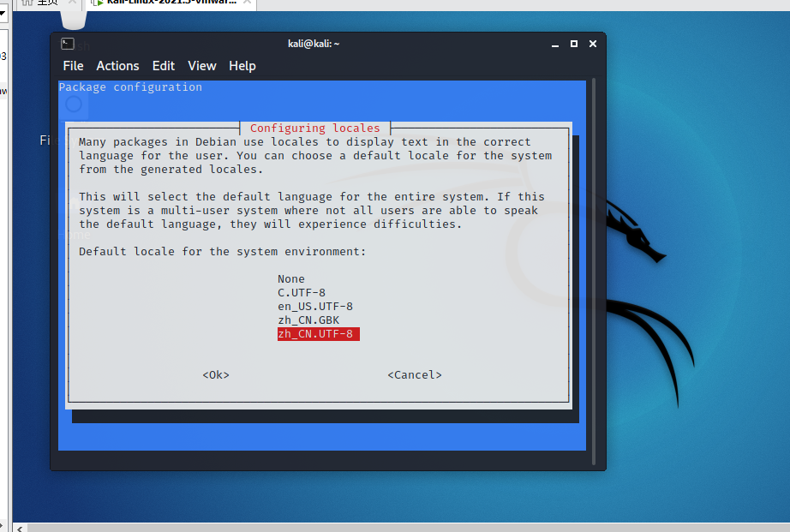
Task: Open the Edit menu
Action: (164, 66)
